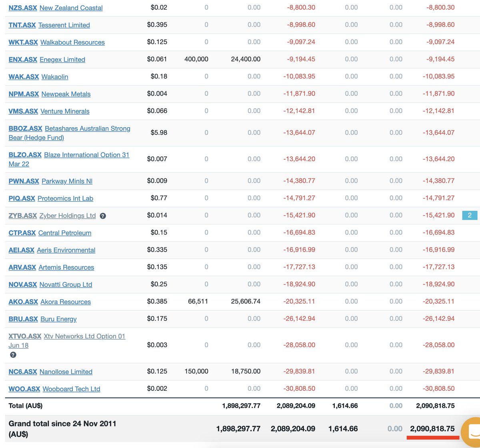Select BBOZ price $5.98
480x448 pixels.
coord(159,132)
